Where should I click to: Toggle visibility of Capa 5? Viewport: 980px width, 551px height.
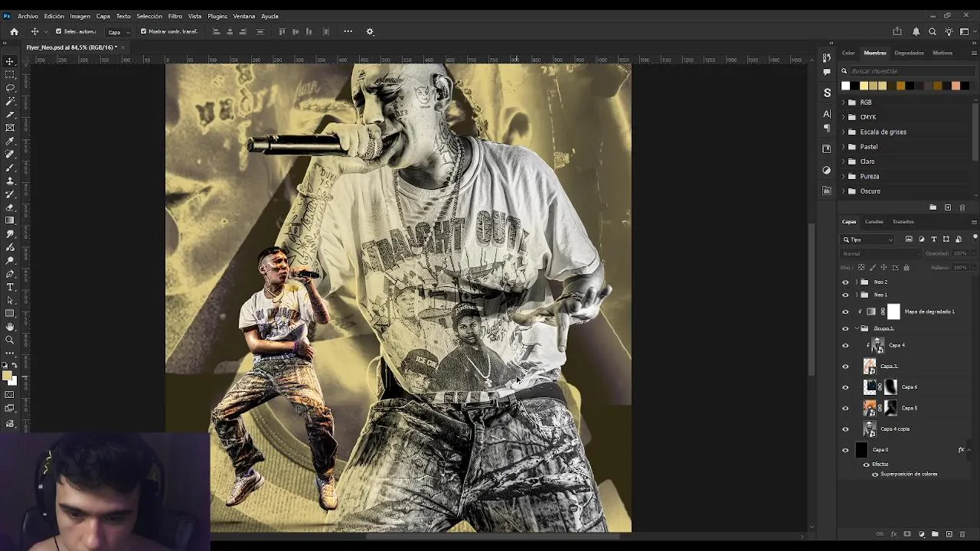click(x=845, y=408)
